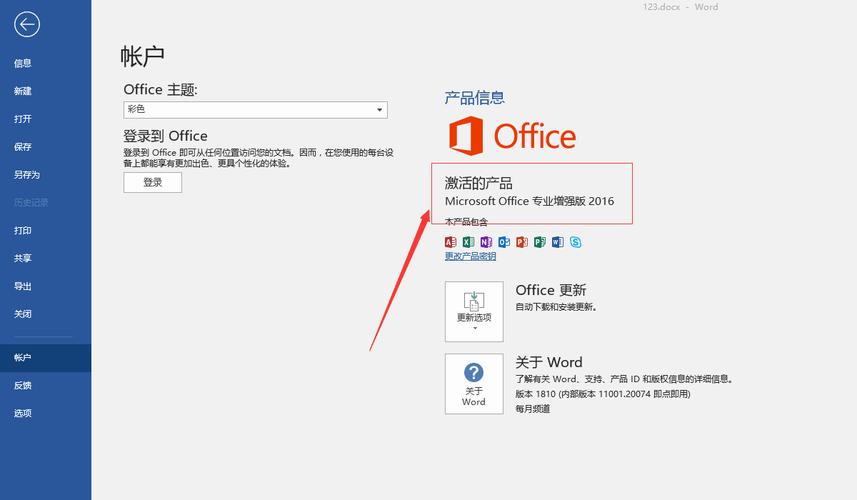Click the Word app icon in product list
Viewport: 857px width, 500px height.
(557, 242)
